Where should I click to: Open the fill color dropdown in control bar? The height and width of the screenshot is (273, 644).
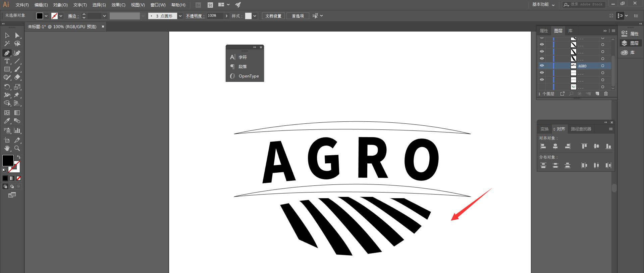point(46,16)
